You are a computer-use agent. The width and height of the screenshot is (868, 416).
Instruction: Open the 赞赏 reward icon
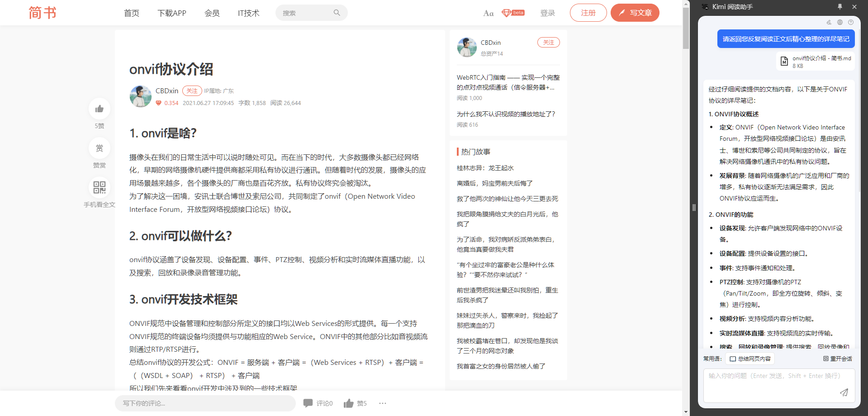pyautogui.click(x=100, y=148)
